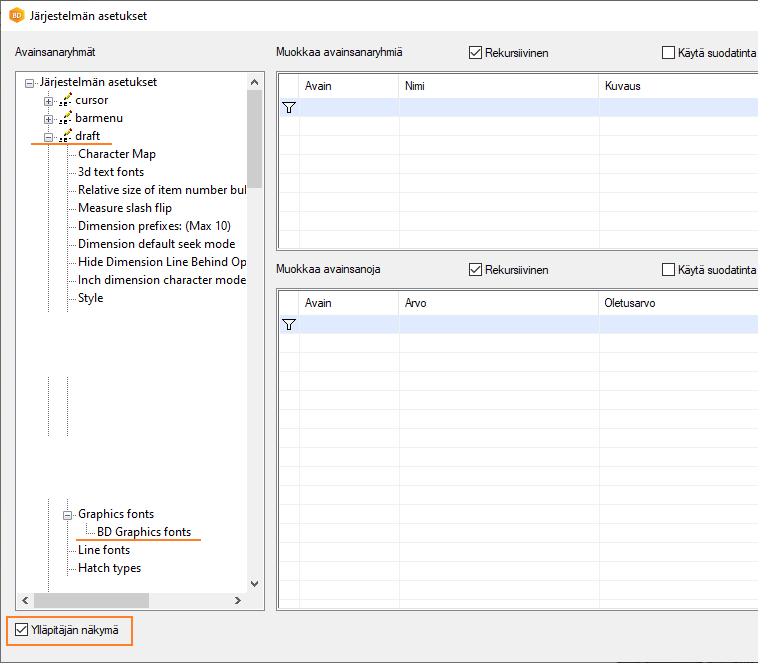Enable Käytä suodatinta in the upper panel
758x663 pixels.
pos(669,53)
